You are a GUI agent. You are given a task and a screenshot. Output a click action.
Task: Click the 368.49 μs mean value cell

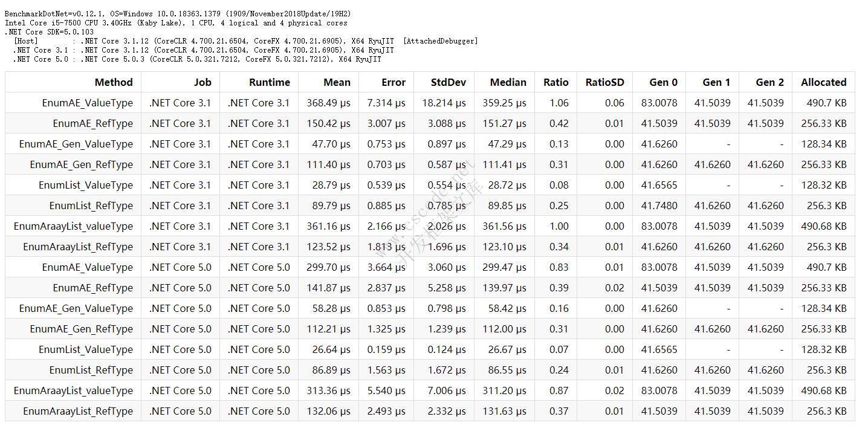(328, 103)
